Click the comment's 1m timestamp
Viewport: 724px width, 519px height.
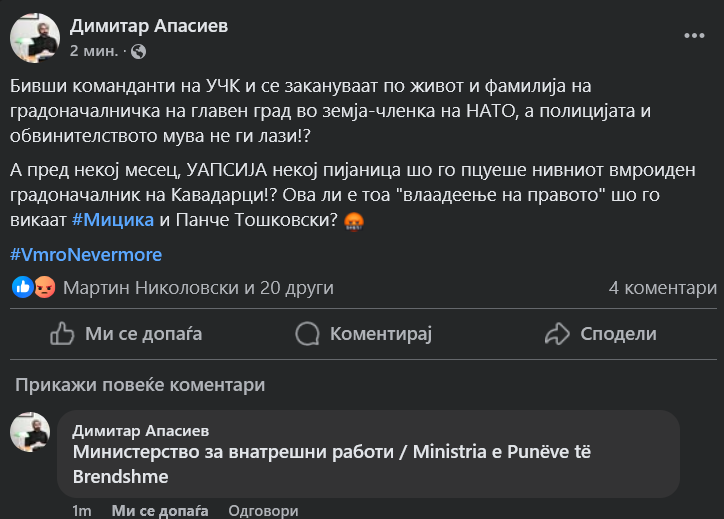click(82, 511)
